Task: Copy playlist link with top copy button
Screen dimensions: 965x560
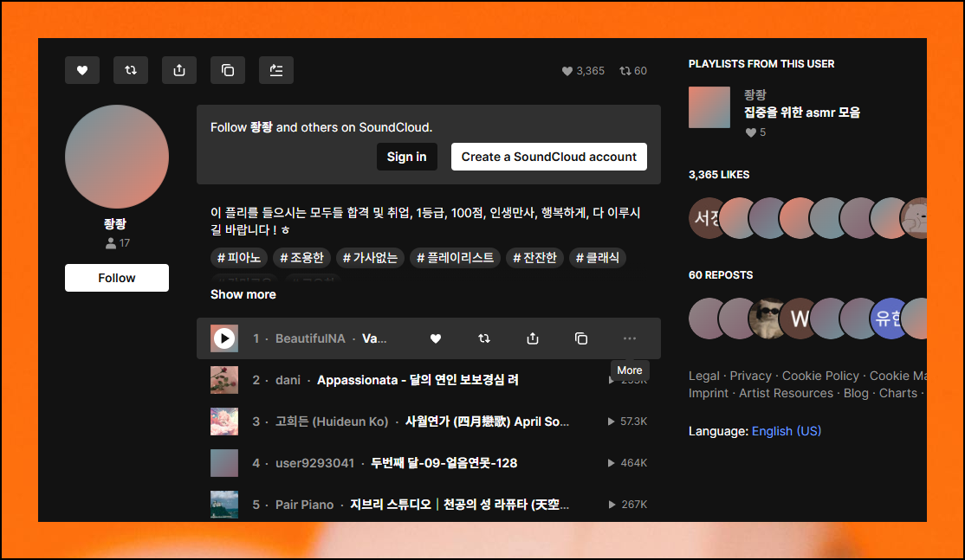Action: click(228, 70)
